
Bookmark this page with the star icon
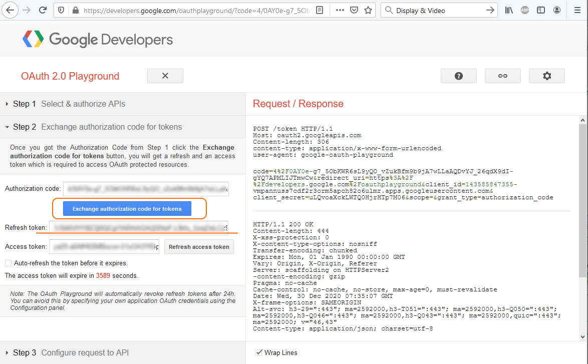(x=368, y=10)
